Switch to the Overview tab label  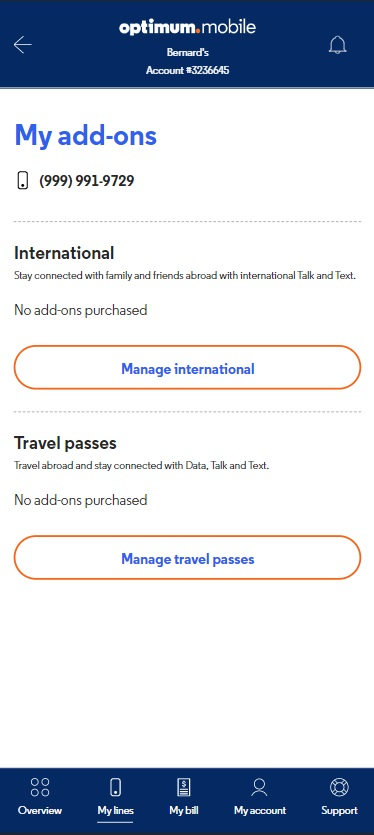point(40,811)
